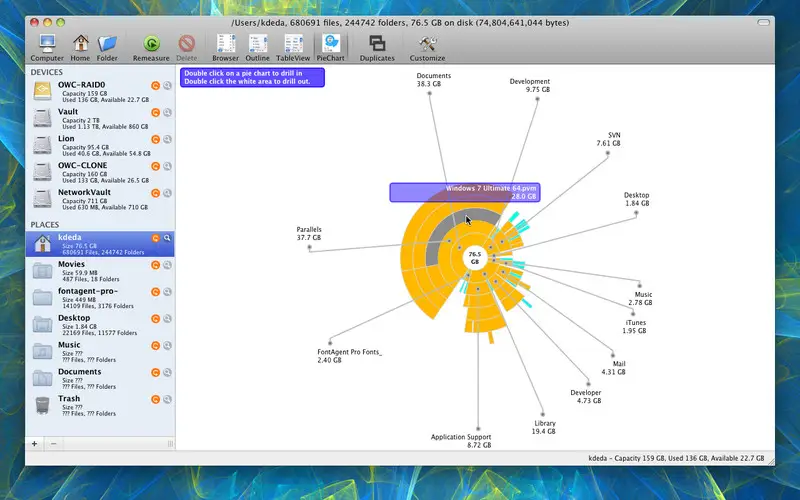Click orange remeasure icon beside Vault
800x500 pixels.
click(155, 113)
